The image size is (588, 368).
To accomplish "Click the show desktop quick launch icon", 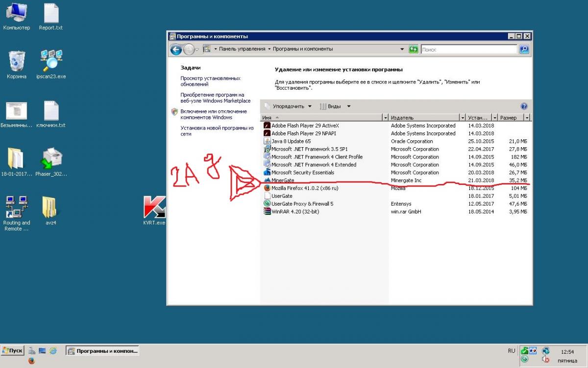I will 42,351.
